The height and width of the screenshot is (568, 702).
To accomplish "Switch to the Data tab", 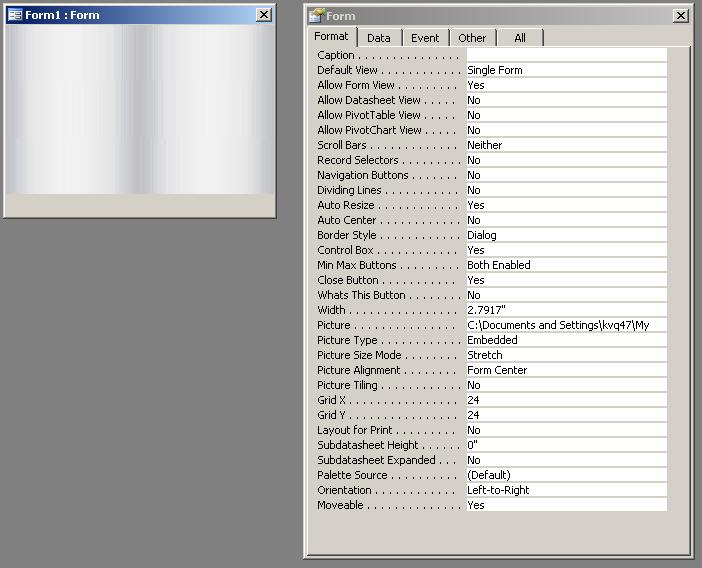I will click(x=379, y=38).
